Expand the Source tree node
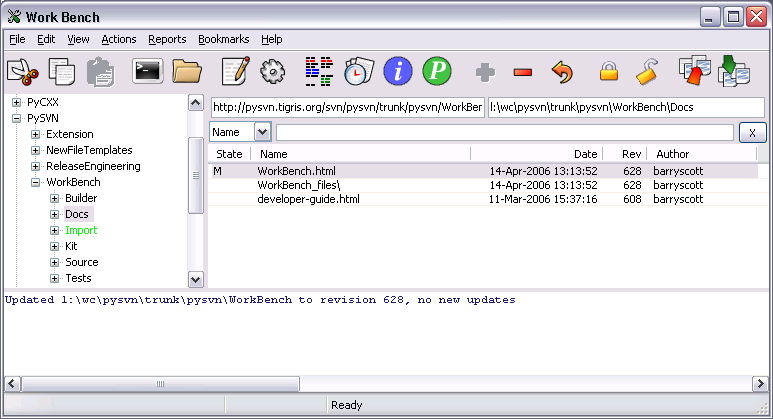This screenshot has height=419, width=773. coord(55,263)
